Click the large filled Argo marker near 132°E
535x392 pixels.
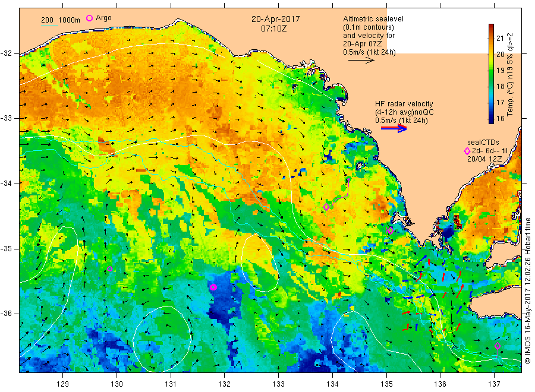tap(213, 287)
